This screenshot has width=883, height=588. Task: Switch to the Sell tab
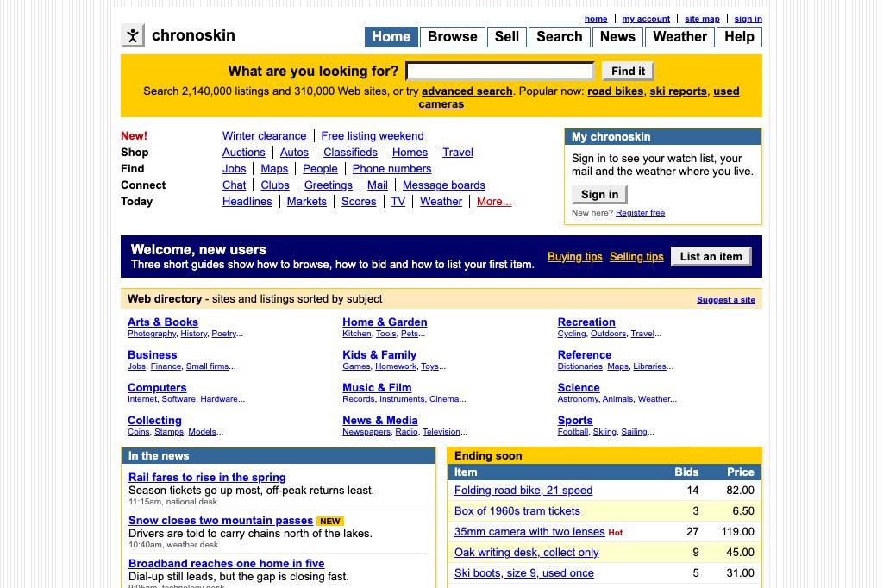click(507, 36)
